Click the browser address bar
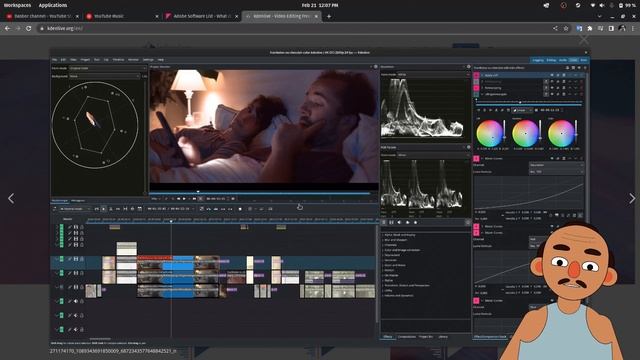 294,28
